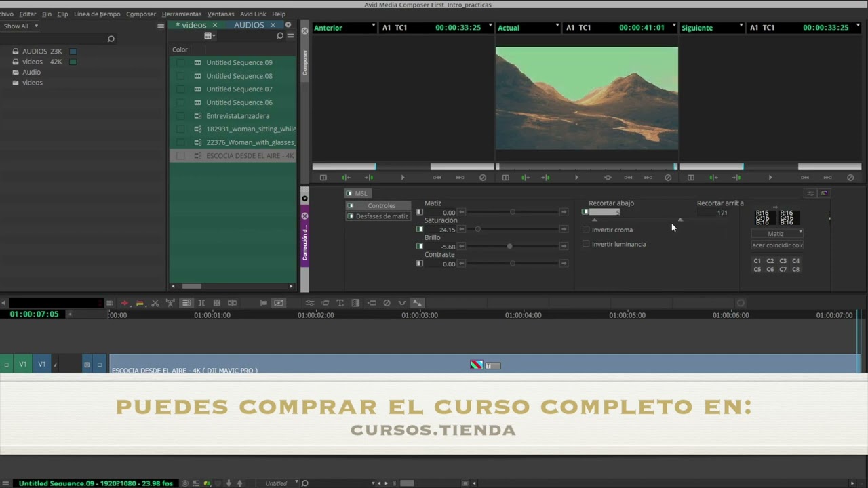Click the Hacer coincidir color button
This screenshot has width=868, height=488.
777,245
